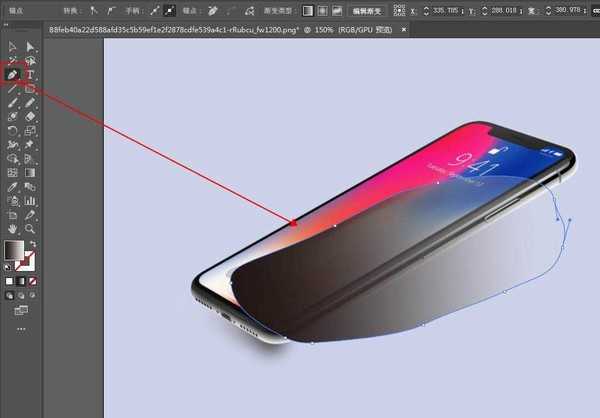The height and width of the screenshot is (418, 600).
Task: Select the Paintbrush tool
Action: point(13,102)
